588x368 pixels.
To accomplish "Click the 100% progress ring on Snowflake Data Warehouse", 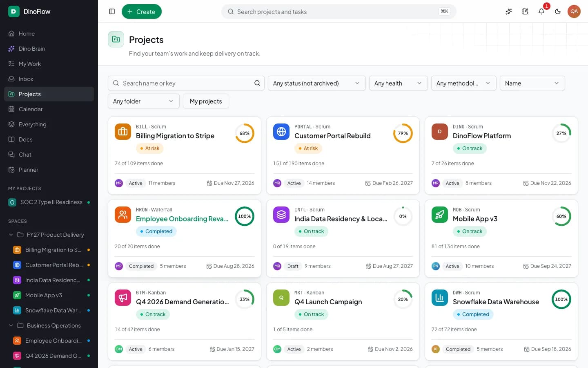I will point(561,299).
